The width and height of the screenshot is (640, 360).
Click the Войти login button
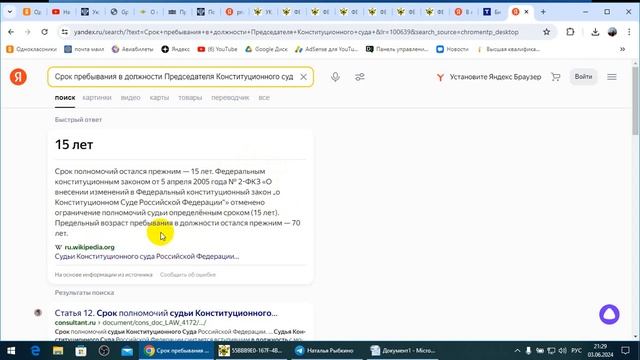[x=583, y=77]
